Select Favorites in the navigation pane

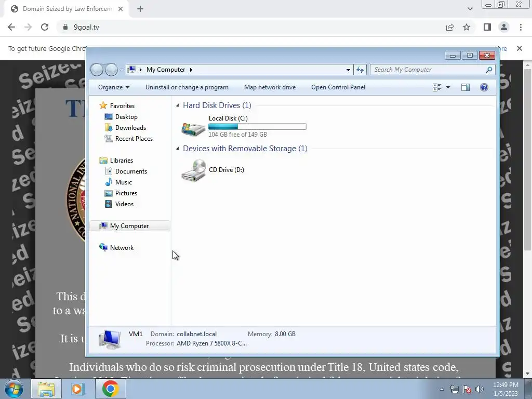(x=122, y=106)
